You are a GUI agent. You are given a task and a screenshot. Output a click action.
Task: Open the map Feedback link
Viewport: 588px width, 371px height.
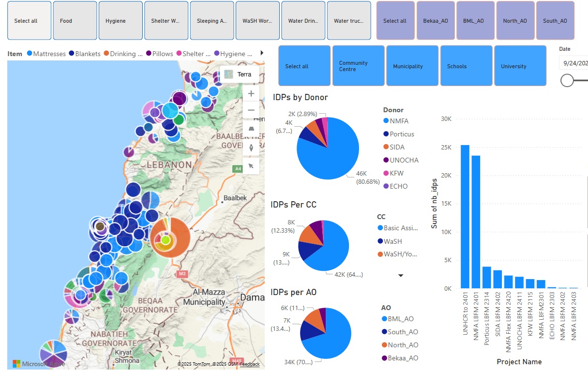250,364
